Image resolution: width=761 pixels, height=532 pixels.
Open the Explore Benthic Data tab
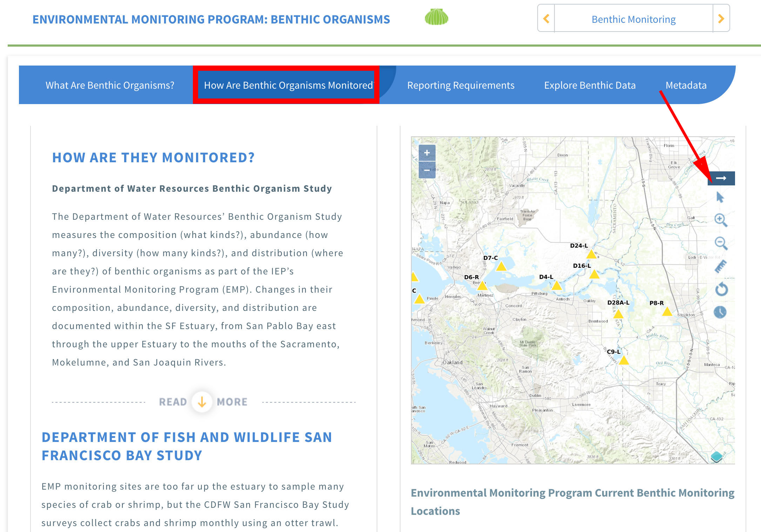coord(590,85)
